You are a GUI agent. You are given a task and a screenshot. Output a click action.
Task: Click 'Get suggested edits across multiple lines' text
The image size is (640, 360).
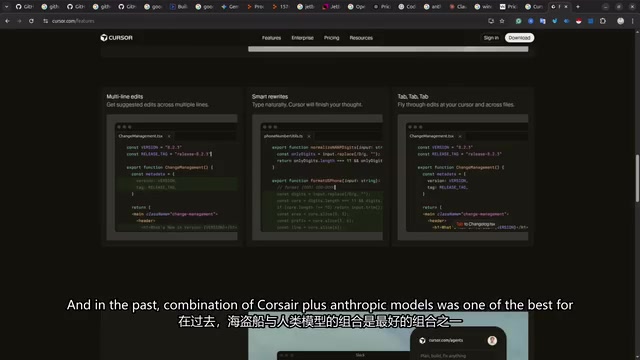[158, 105]
